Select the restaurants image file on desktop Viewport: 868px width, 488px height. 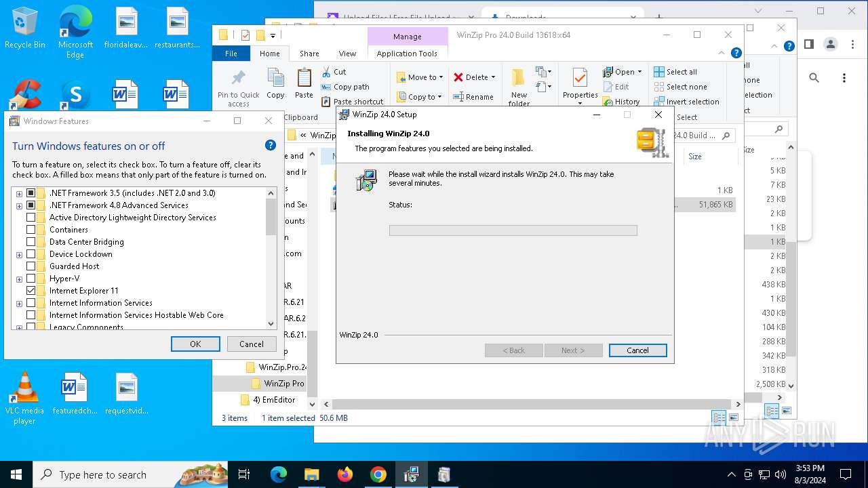pos(177,28)
